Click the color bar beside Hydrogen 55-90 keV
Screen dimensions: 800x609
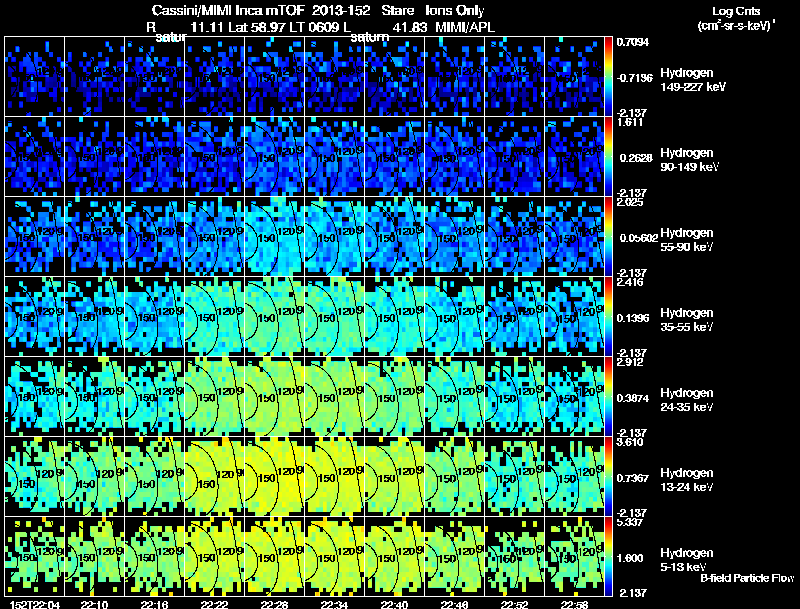coord(608,237)
